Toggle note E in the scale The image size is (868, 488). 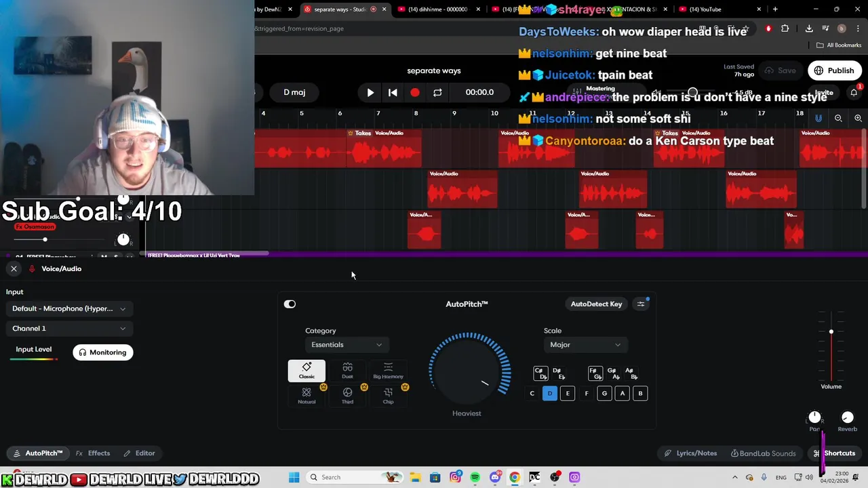(568, 393)
